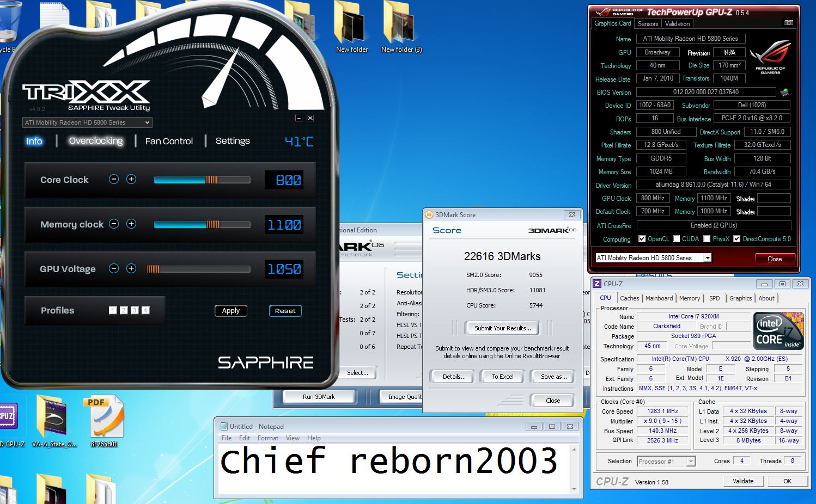Open GPU-Z Validation tab
The width and height of the screenshot is (816, 504).
click(677, 24)
